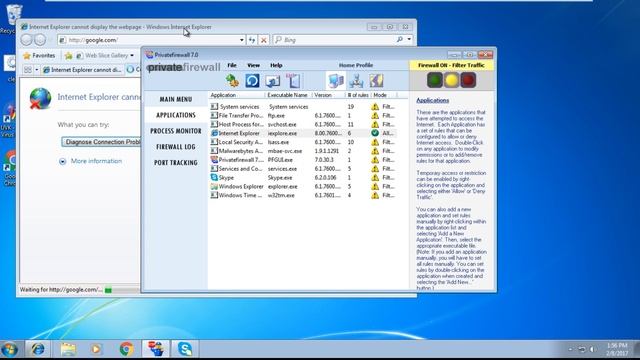Select the Windows Explorer explorer.exe row
Screen dimensions: 640x360
click(x=303, y=187)
